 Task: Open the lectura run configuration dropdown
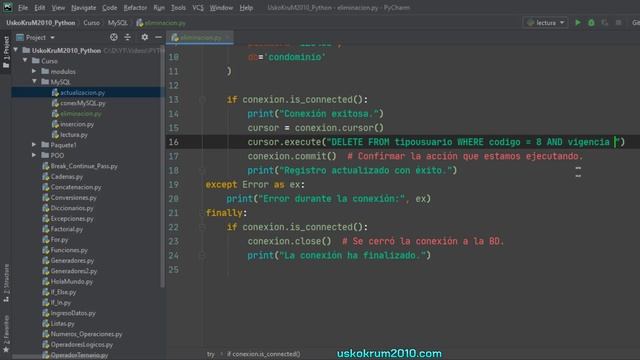(545, 23)
